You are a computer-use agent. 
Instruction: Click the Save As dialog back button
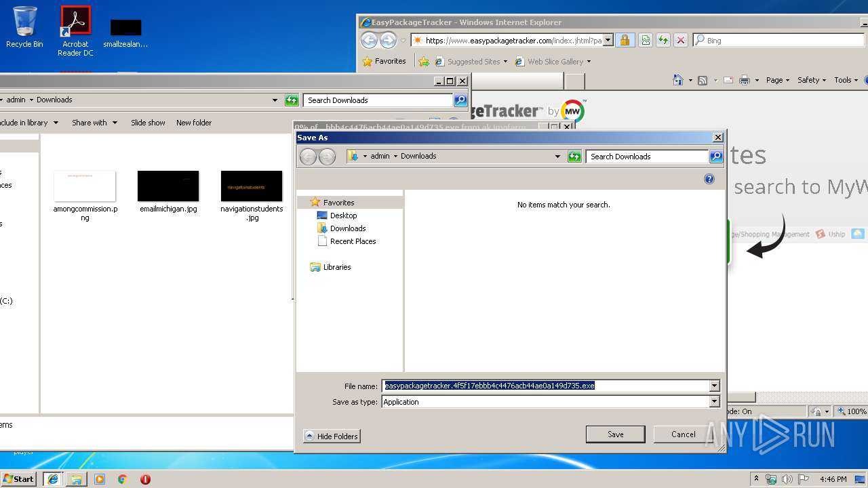(309, 157)
